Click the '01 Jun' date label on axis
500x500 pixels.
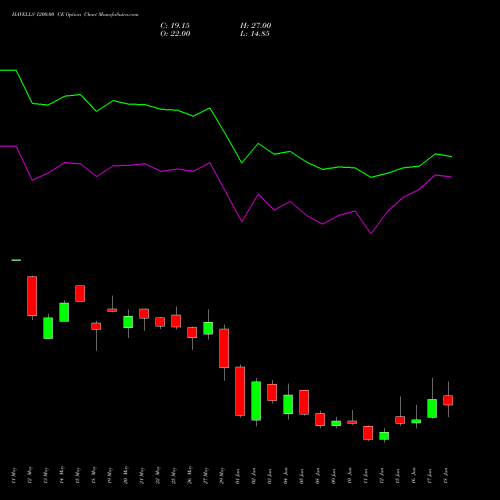tap(238, 476)
